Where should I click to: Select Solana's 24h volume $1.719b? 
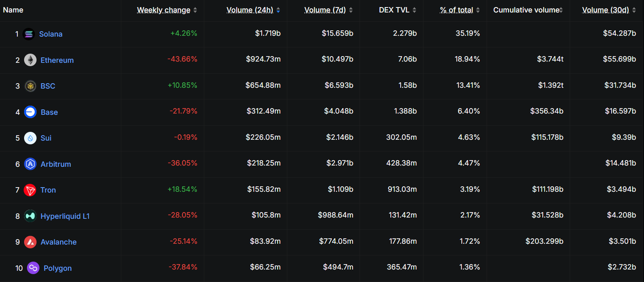pyautogui.click(x=268, y=33)
